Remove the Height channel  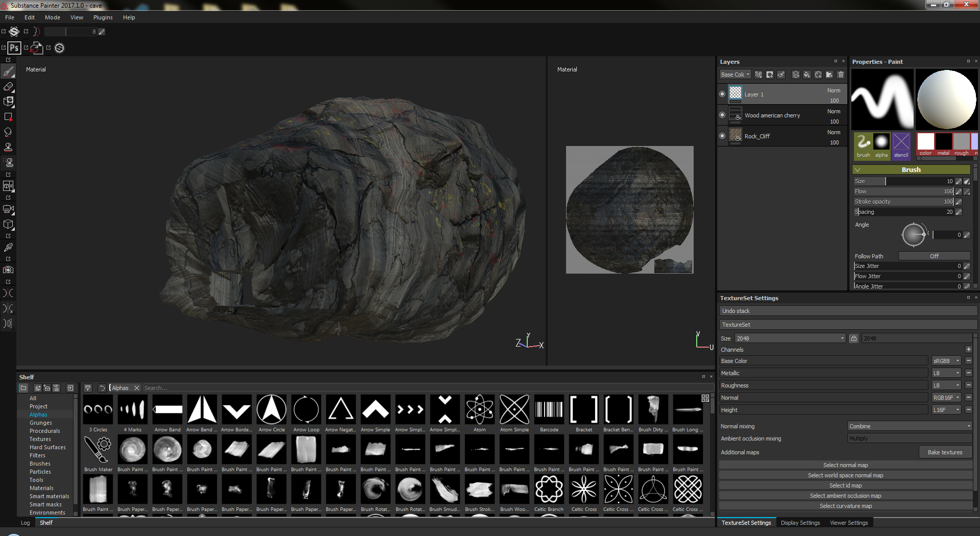(968, 410)
